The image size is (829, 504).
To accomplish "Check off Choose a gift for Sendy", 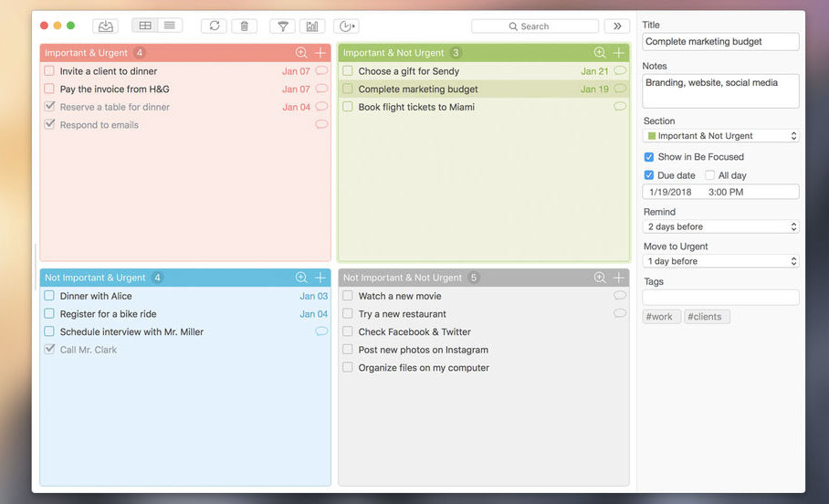I will 347,70.
